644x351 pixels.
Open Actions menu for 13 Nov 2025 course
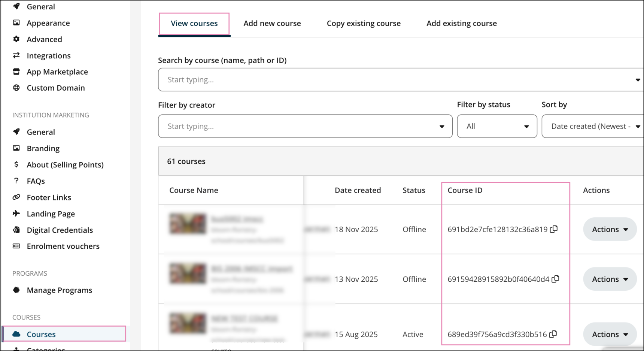tap(610, 279)
